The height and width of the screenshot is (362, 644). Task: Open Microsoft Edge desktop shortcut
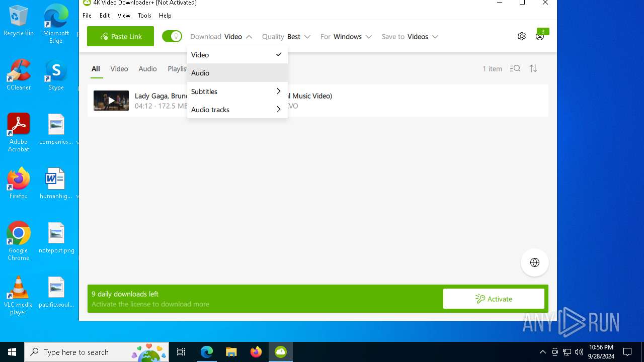(x=56, y=24)
